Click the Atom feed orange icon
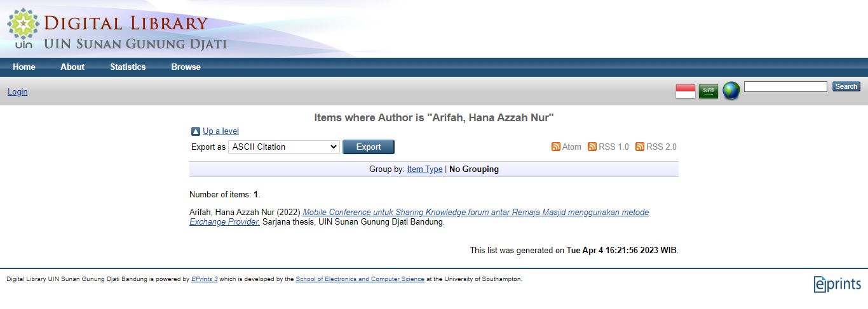The height and width of the screenshot is (309, 868). (x=556, y=147)
